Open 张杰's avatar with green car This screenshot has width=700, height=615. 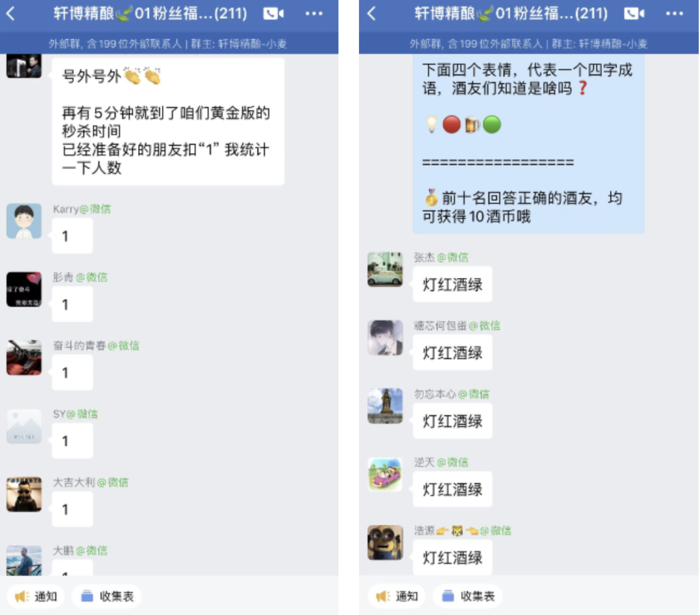pyautogui.click(x=385, y=269)
